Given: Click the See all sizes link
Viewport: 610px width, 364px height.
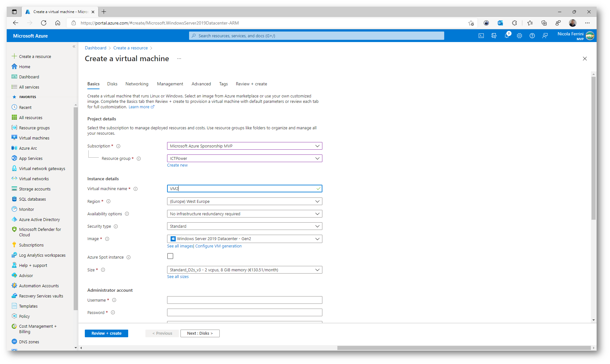Looking at the screenshot, I should click(178, 277).
